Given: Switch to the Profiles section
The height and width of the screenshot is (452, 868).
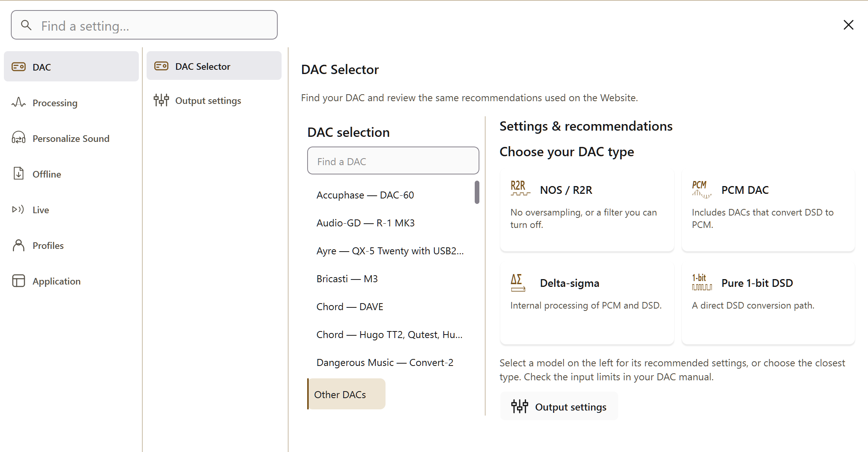Looking at the screenshot, I should tap(48, 245).
